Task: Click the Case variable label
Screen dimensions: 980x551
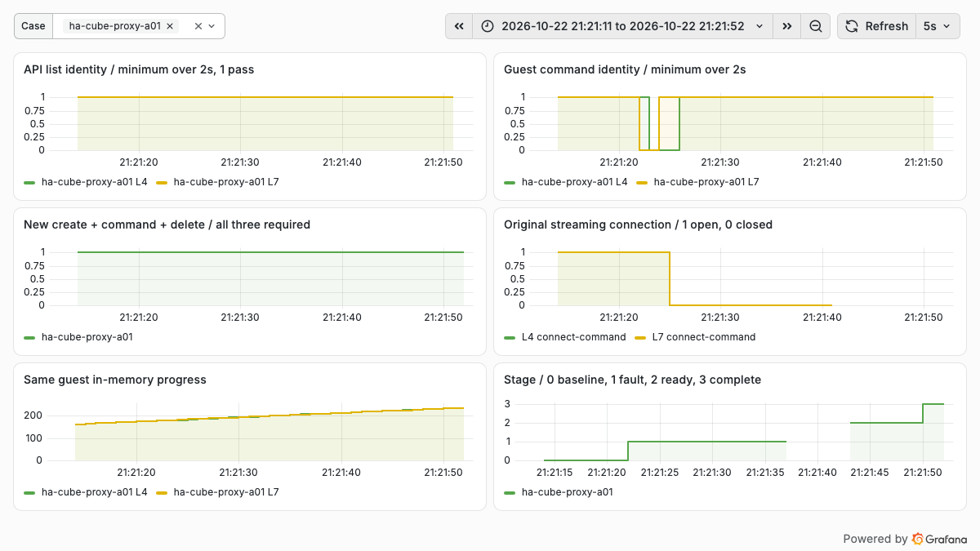Action: coord(33,26)
